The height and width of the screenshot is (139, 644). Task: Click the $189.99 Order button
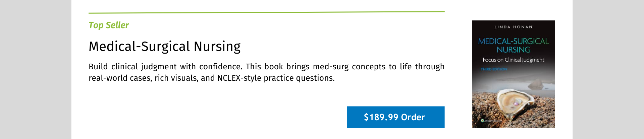tap(396, 117)
